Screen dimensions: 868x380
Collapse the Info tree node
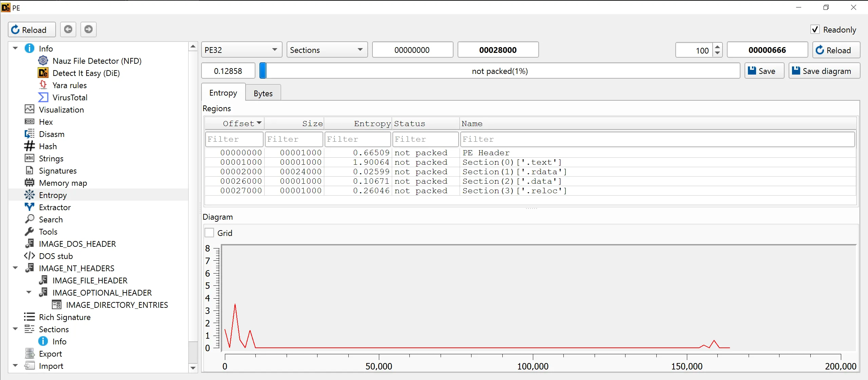[x=15, y=48]
